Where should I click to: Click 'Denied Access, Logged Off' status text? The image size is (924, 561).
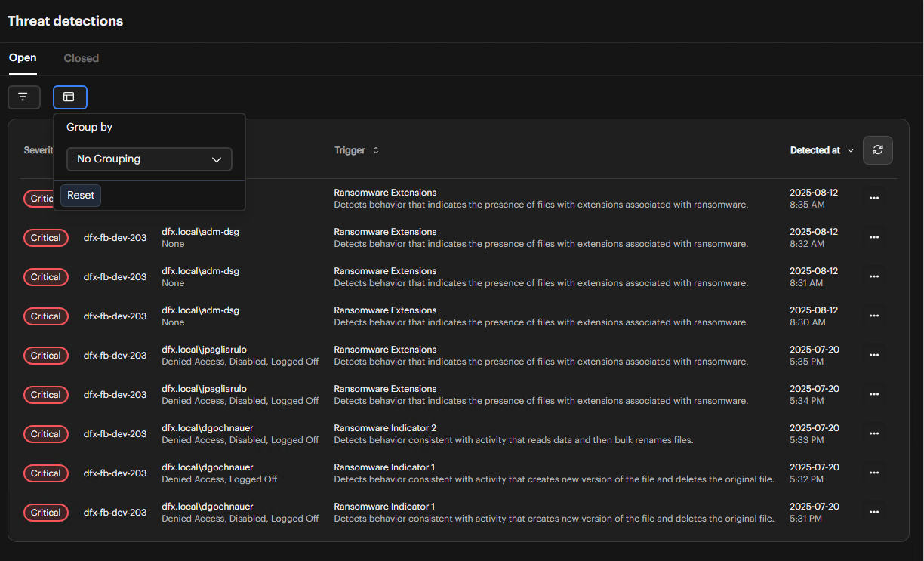click(220, 479)
